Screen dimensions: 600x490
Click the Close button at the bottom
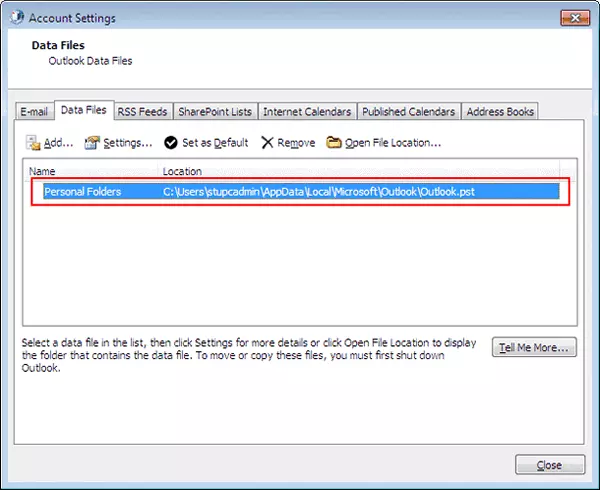[x=550, y=465]
